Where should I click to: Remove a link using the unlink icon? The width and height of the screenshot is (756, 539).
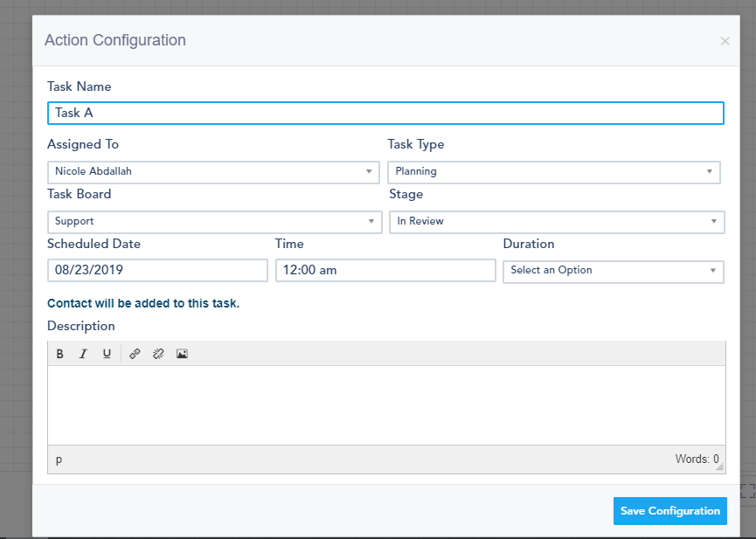click(158, 353)
